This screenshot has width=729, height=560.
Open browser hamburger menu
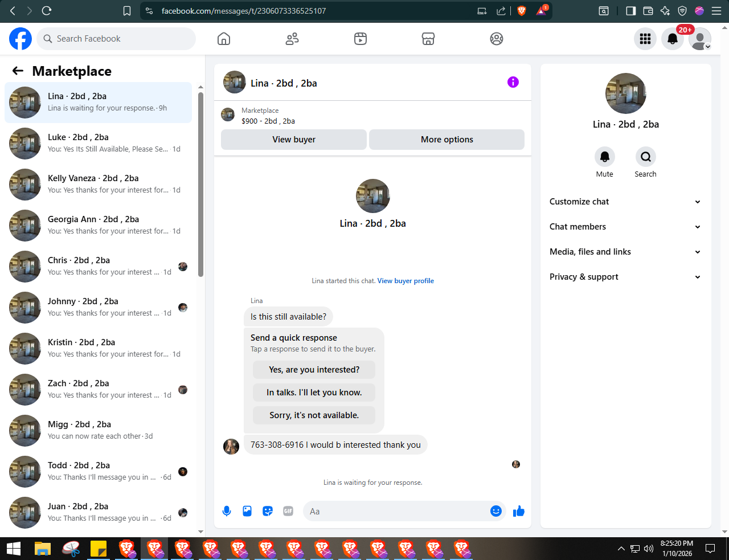coord(716,11)
